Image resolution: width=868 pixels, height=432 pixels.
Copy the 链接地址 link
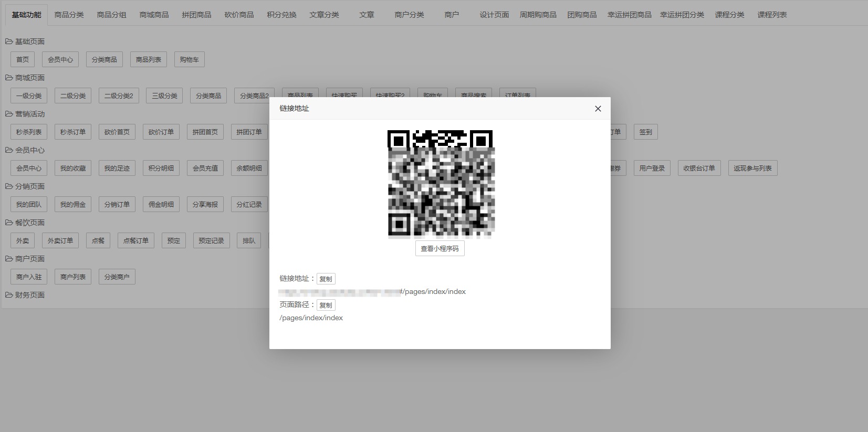coord(326,279)
